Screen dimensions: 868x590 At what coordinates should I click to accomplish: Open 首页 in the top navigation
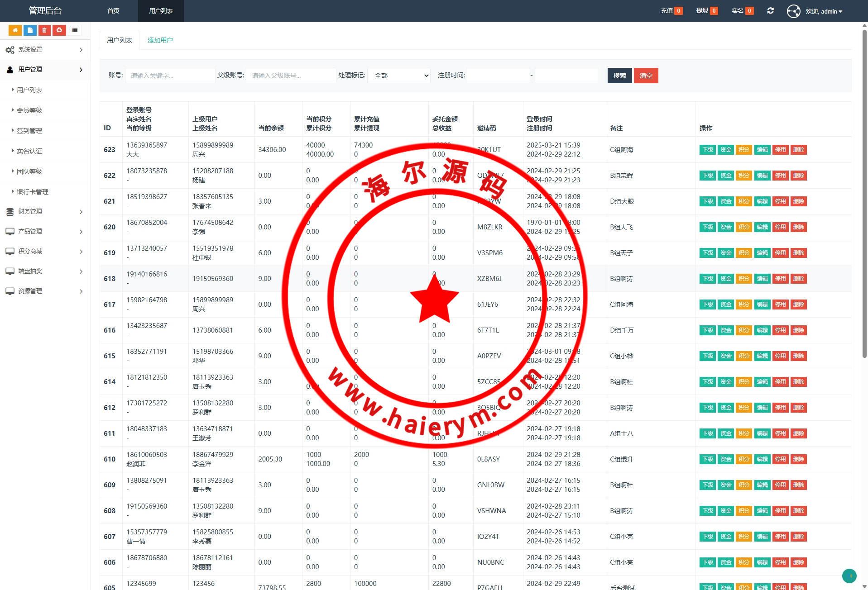coord(113,11)
